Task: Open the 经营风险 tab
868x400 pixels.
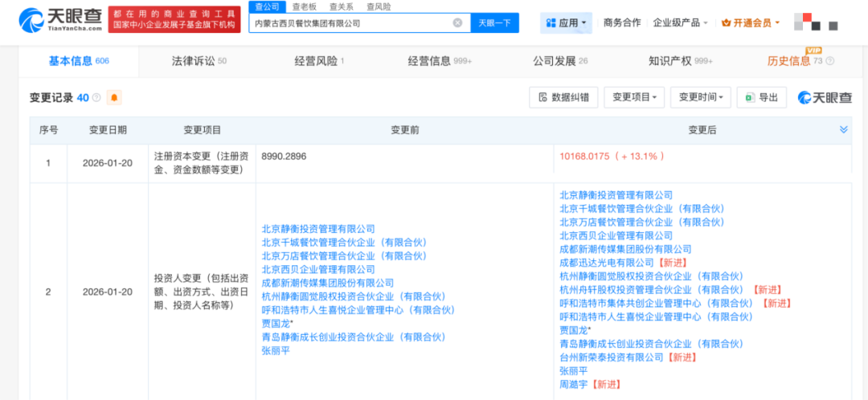Action: 319,61
